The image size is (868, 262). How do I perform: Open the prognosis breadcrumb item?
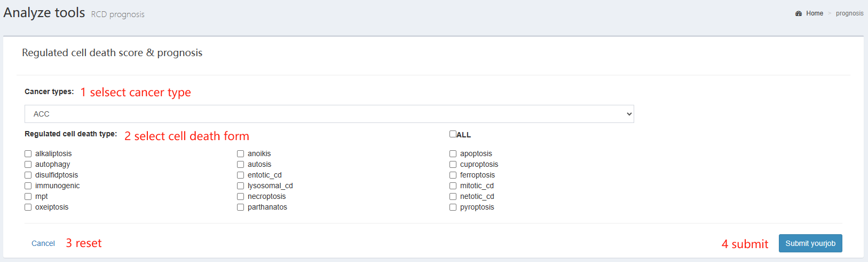[x=850, y=13]
